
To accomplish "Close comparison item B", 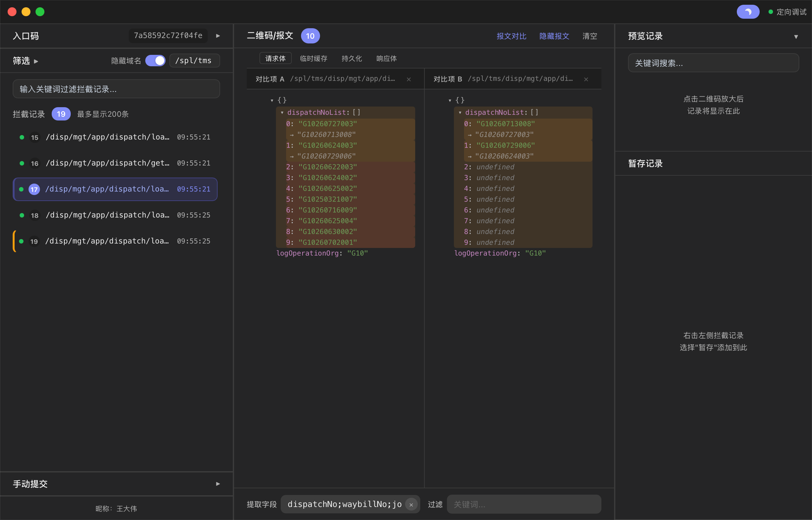I will 586,79.
